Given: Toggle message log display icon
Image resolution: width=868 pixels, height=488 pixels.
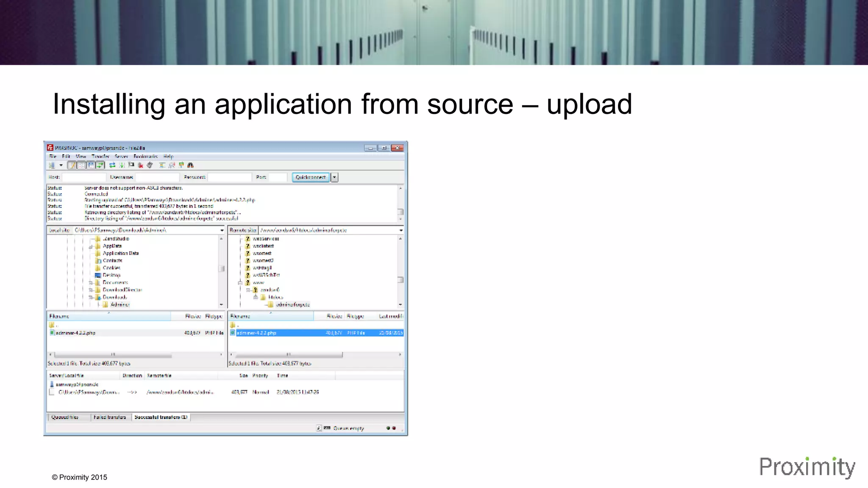Looking at the screenshot, I should click(72, 165).
